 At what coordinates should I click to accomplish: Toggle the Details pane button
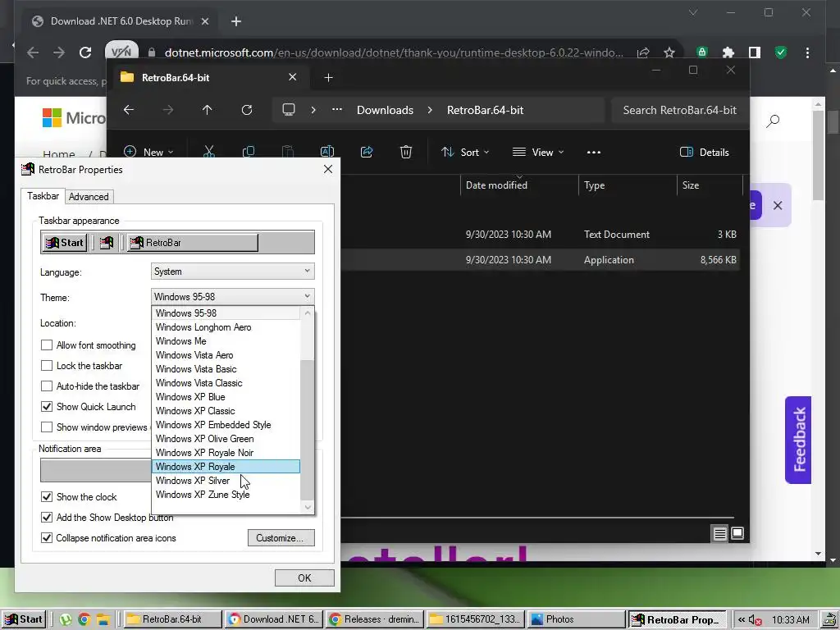pos(705,152)
